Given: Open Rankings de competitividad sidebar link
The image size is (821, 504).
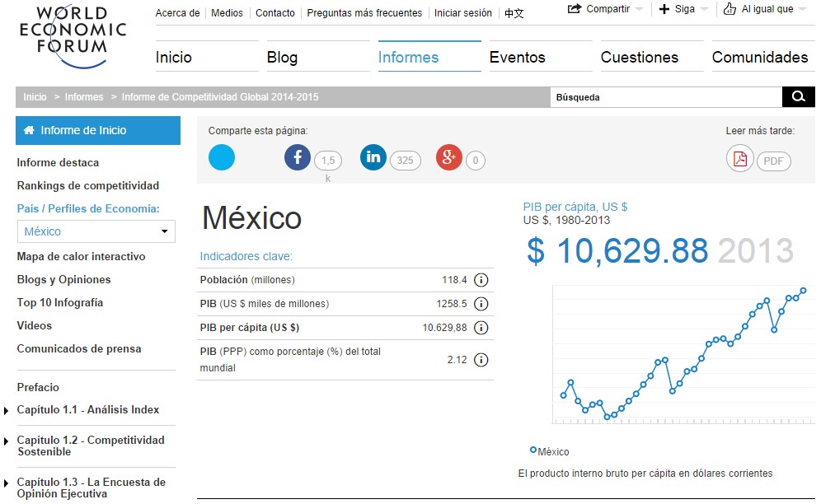Looking at the screenshot, I should 88,186.
